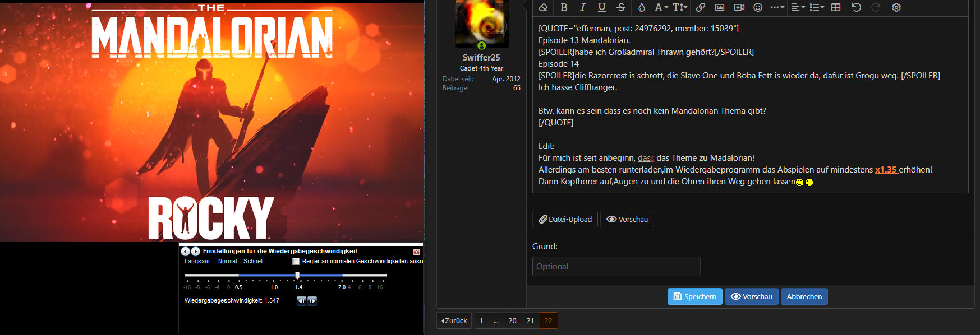Image resolution: width=980 pixels, height=335 pixels.
Task: Open page 20 in pagination
Action: click(x=512, y=320)
